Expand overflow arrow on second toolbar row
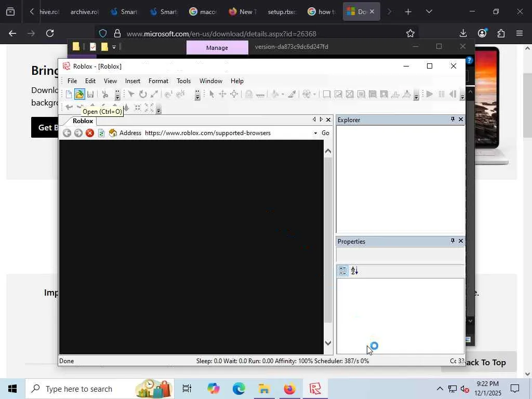This screenshot has height=399, width=532. pos(158,109)
